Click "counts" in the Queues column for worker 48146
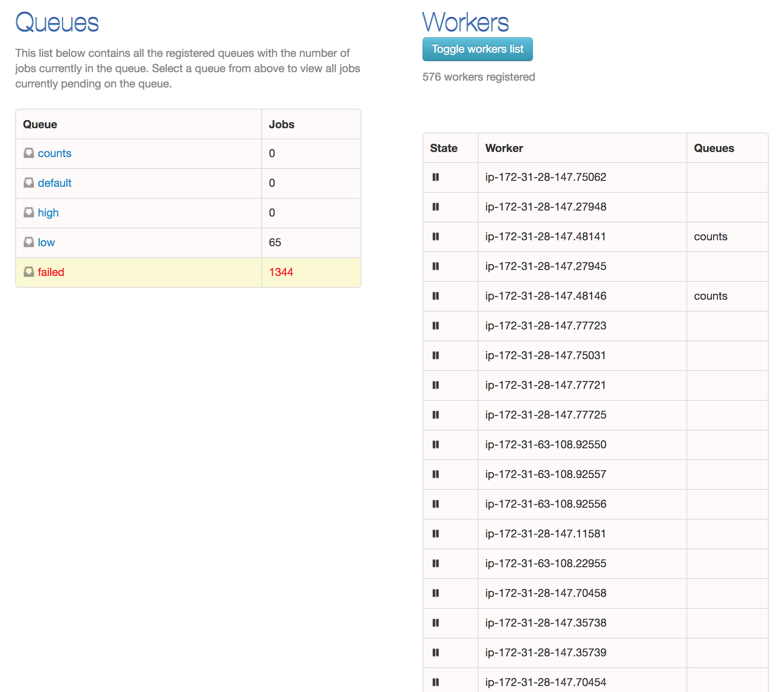The height and width of the screenshot is (692, 784). point(710,296)
